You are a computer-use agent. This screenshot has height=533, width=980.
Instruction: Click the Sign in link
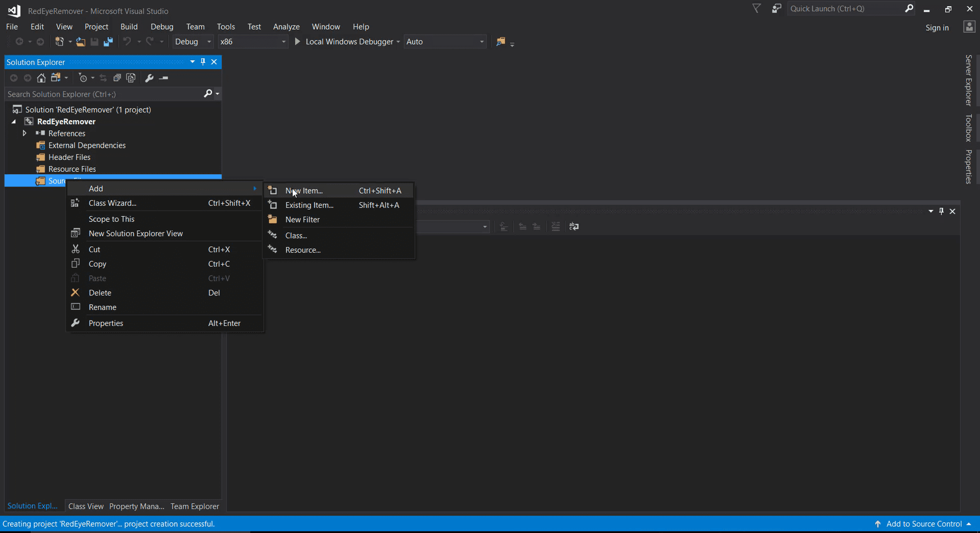tap(937, 28)
